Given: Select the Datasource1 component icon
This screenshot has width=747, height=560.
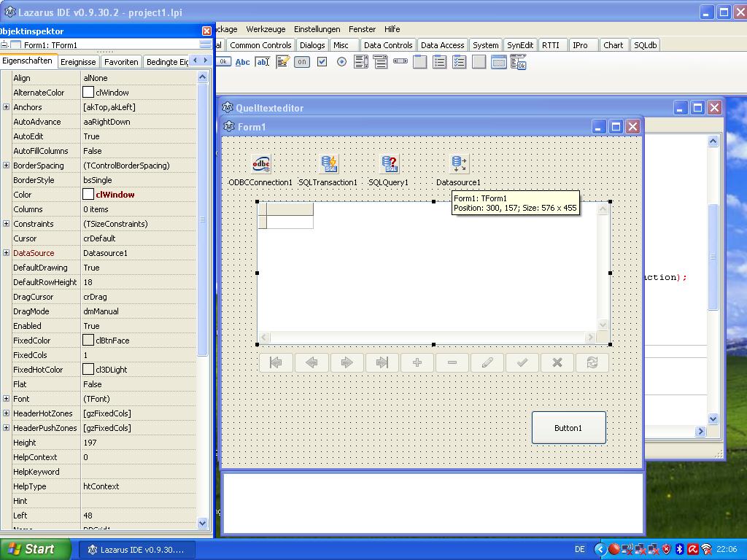Looking at the screenshot, I should coord(459,164).
